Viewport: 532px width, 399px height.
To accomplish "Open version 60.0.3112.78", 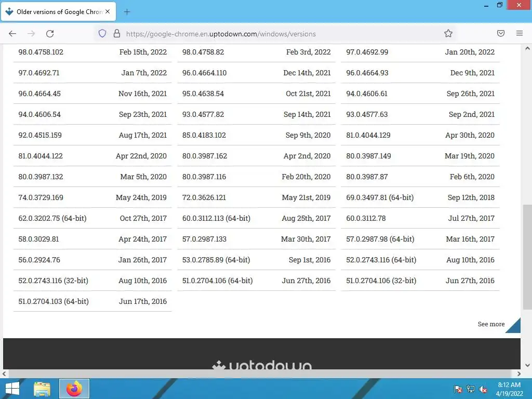I will pyautogui.click(x=420, y=218).
